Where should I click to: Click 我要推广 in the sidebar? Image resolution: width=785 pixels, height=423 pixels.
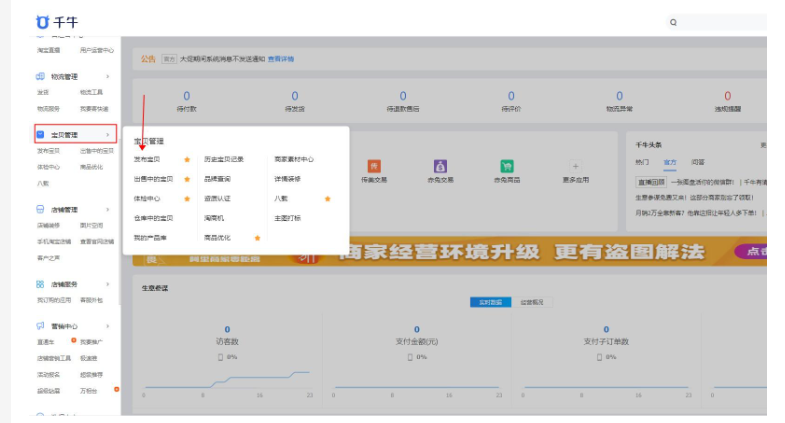tap(91, 342)
